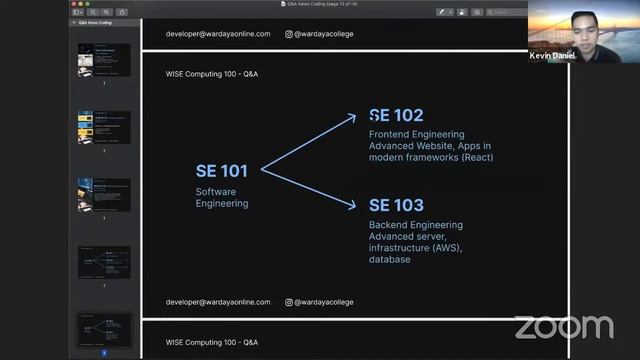Click 'modern frameworks (React)' text

431,157
